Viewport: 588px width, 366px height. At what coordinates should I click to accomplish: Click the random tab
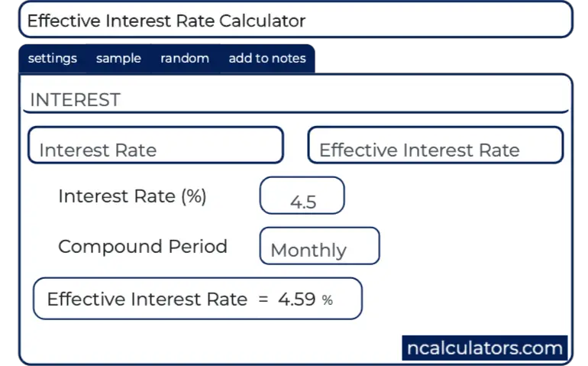tap(184, 59)
